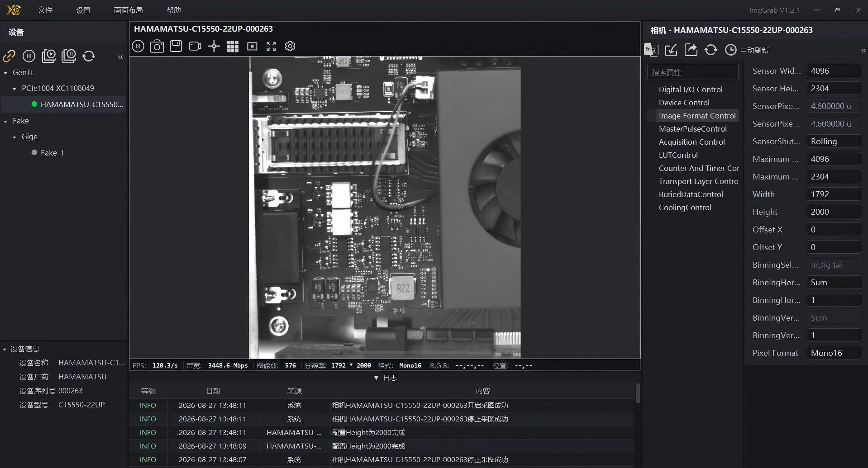Select Digital I/O Control category
This screenshot has width=868, height=468.
point(691,90)
